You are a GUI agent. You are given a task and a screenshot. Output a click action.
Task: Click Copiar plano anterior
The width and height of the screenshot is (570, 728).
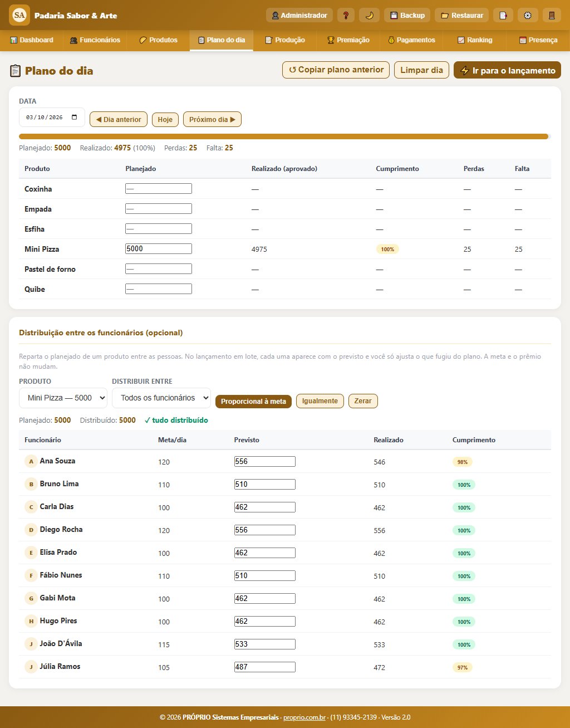[x=336, y=70]
